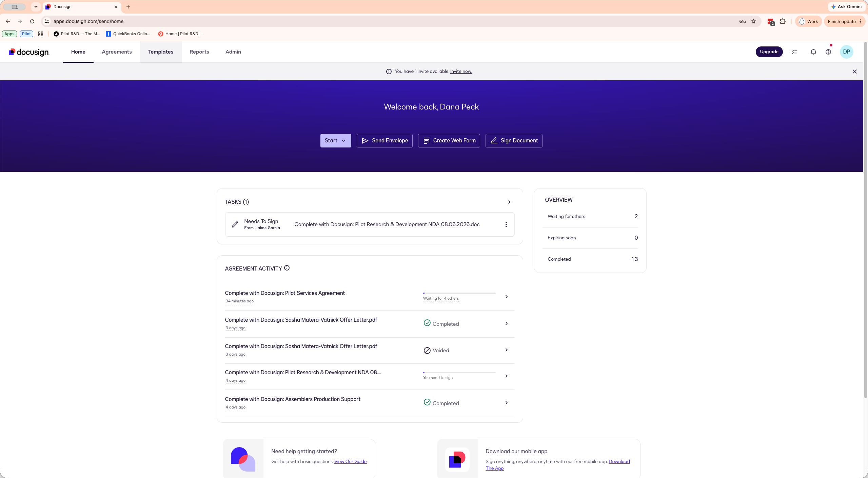Click the info icon in invite banner
868x478 pixels.
pos(389,72)
